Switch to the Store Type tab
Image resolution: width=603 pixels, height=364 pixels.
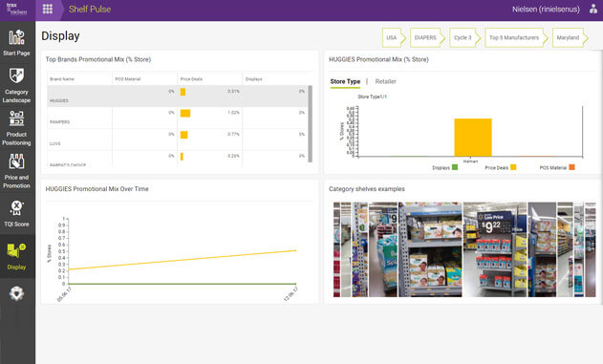coord(345,81)
